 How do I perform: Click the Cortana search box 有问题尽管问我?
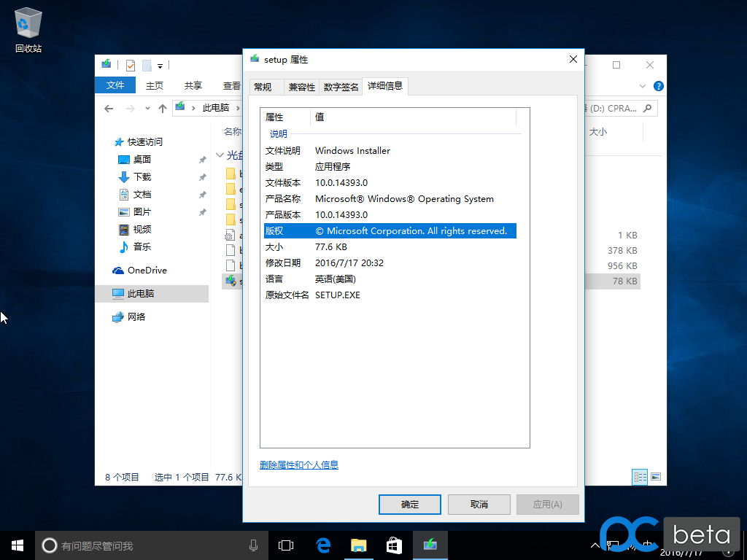pos(152,545)
